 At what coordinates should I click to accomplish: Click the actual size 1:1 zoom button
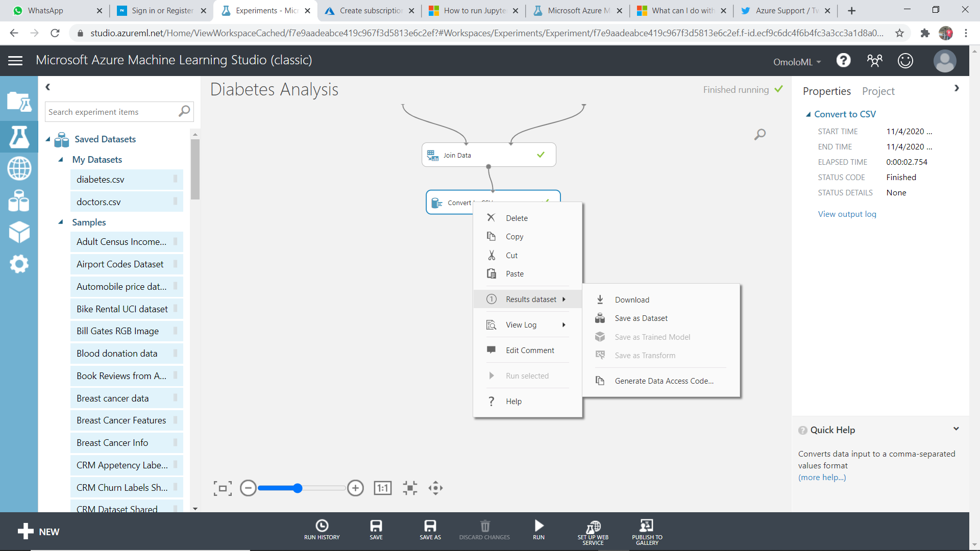pos(382,488)
